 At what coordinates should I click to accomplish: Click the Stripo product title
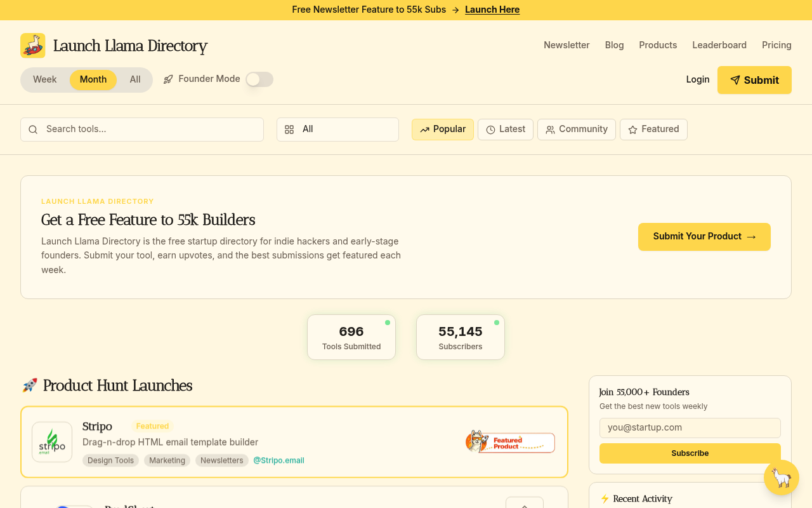pos(97,426)
